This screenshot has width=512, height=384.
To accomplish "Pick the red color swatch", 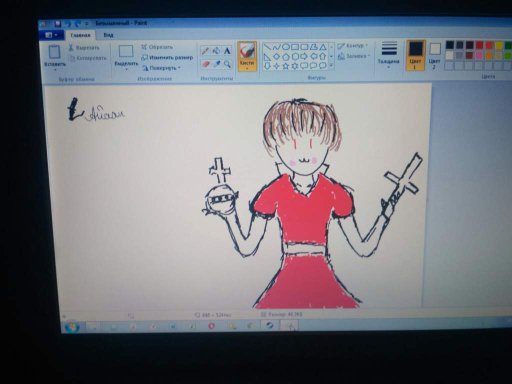I will click(479, 45).
